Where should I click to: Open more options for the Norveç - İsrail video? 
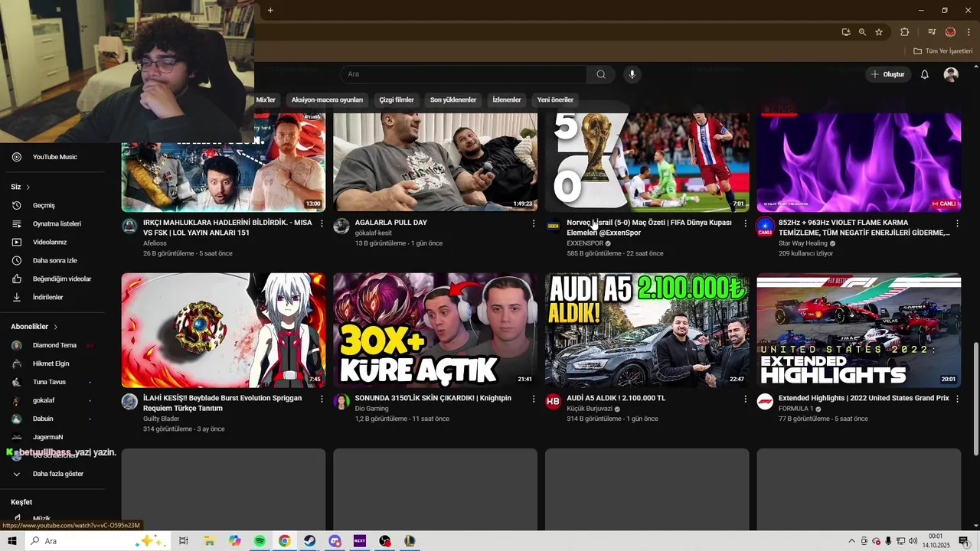click(x=745, y=223)
